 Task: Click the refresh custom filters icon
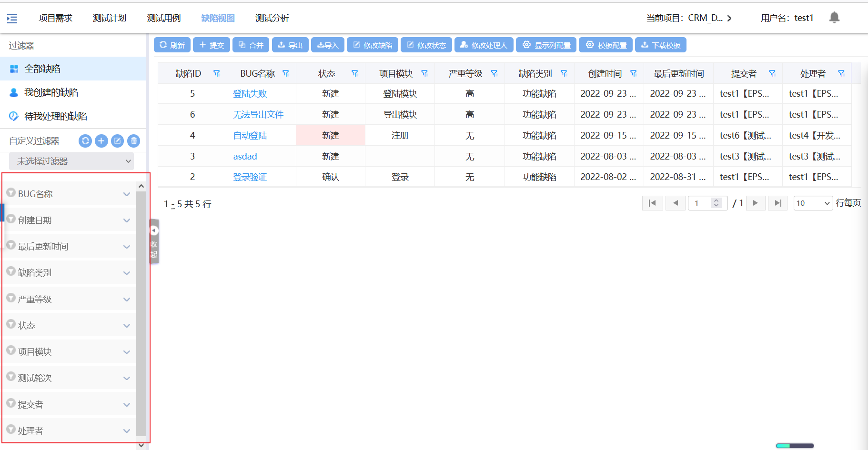click(85, 141)
